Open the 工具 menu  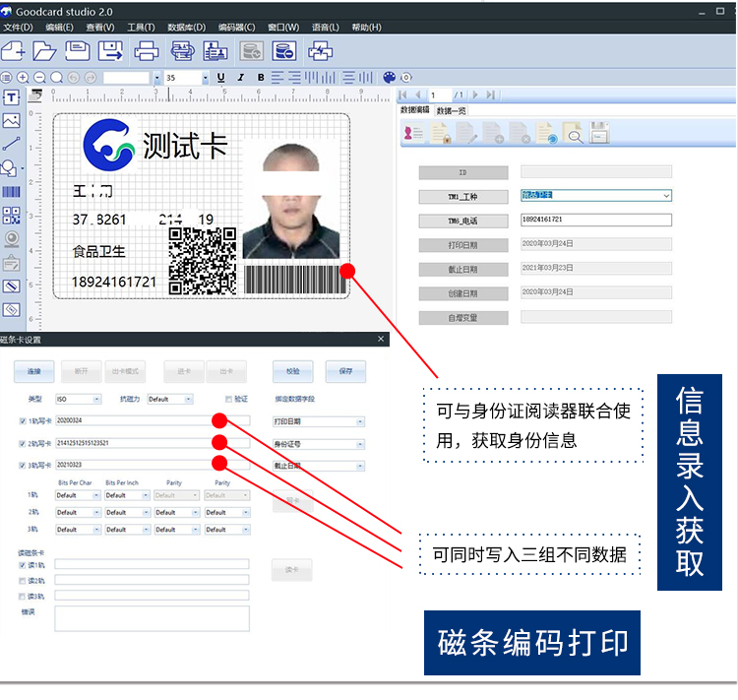[141, 28]
